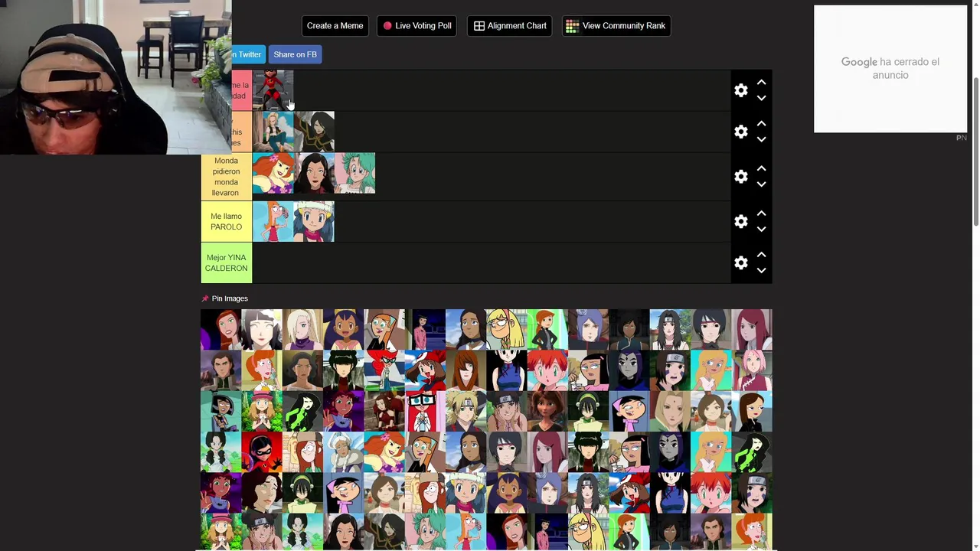Select Candace image in Me llamo PAROLO tier

(273, 222)
